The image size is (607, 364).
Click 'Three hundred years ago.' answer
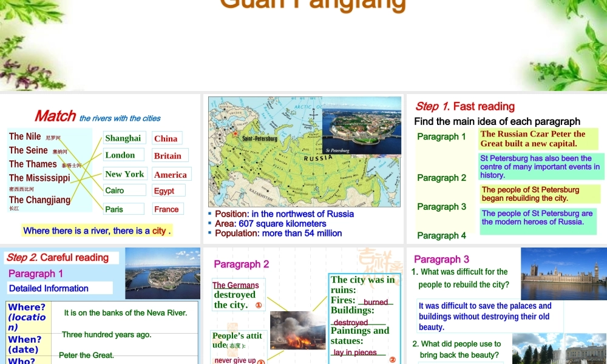(106, 335)
